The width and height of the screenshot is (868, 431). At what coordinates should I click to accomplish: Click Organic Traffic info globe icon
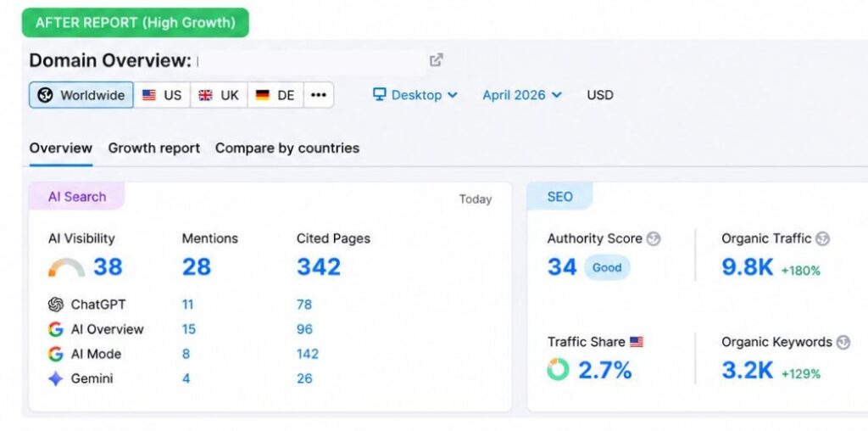[x=822, y=239]
